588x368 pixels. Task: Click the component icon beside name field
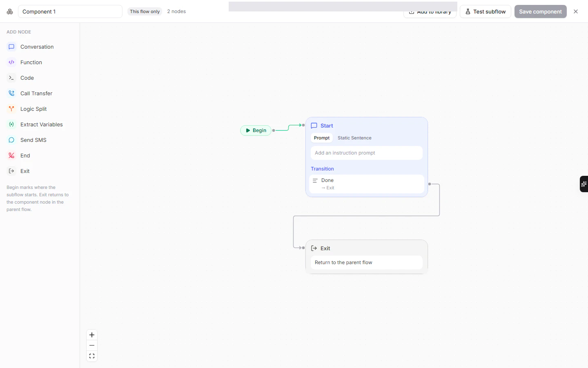[x=10, y=11]
